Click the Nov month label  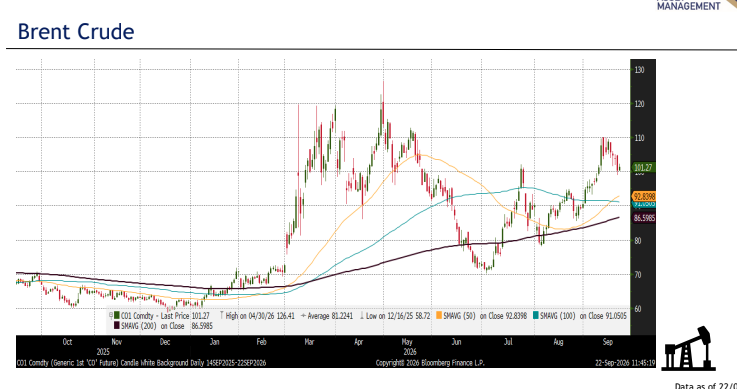(x=117, y=342)
